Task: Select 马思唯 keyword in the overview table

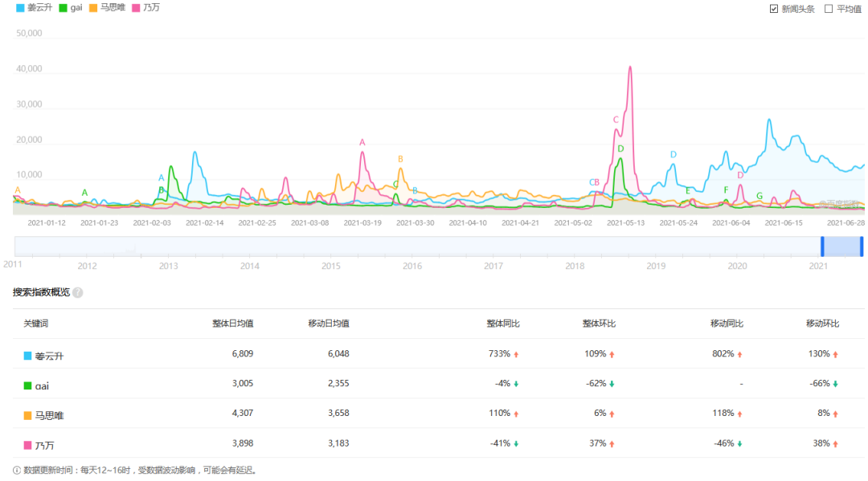Action: [49, 414]
